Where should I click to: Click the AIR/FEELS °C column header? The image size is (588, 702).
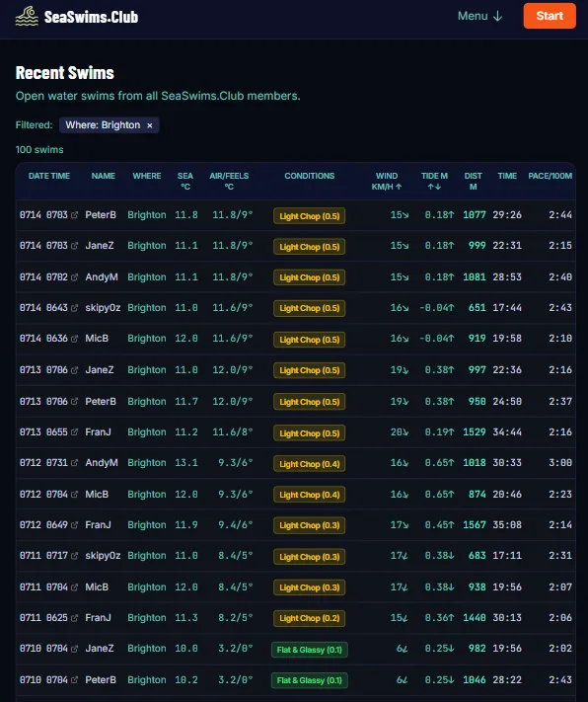(229, 181)
